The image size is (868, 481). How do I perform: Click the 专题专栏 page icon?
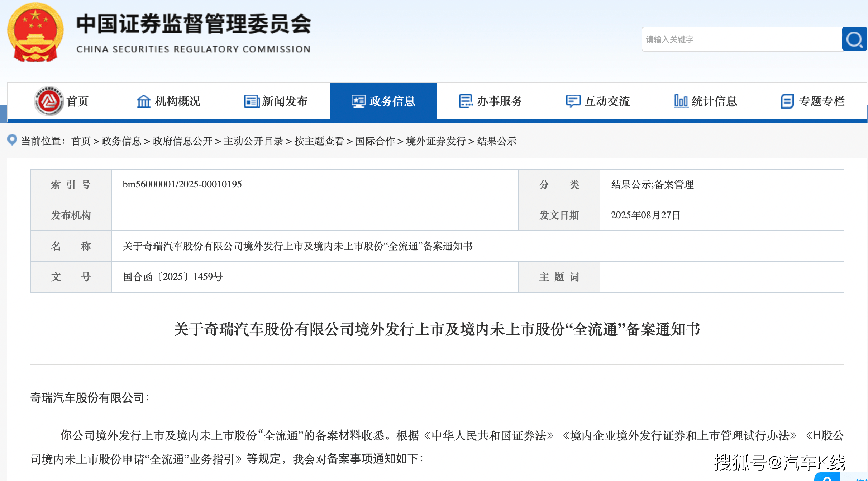(x=787, y=101)
